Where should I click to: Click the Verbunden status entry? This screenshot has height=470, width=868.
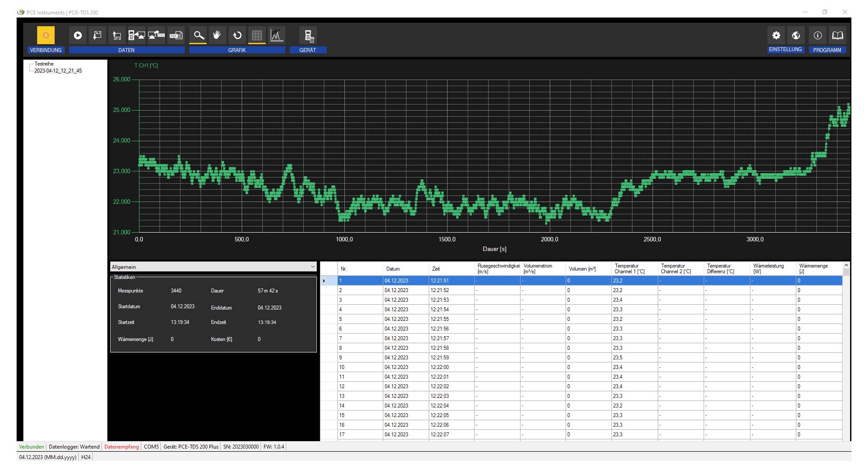click(31, 447)
